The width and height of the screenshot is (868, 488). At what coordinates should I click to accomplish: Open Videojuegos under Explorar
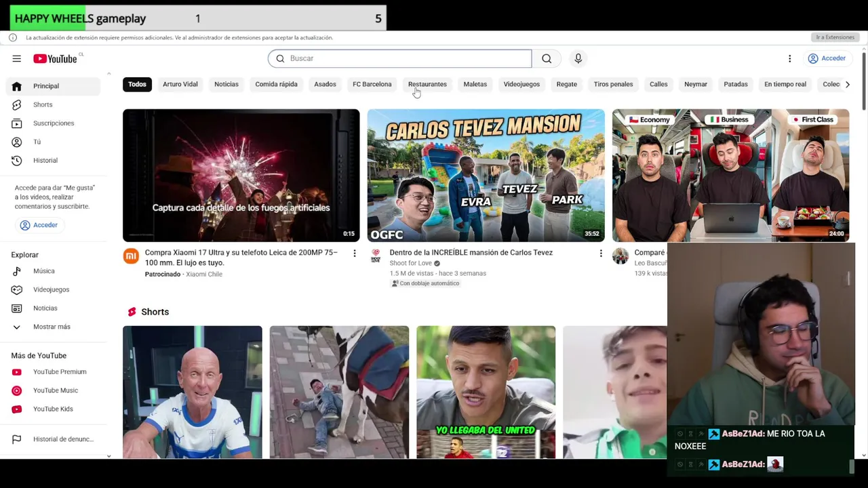54,289
